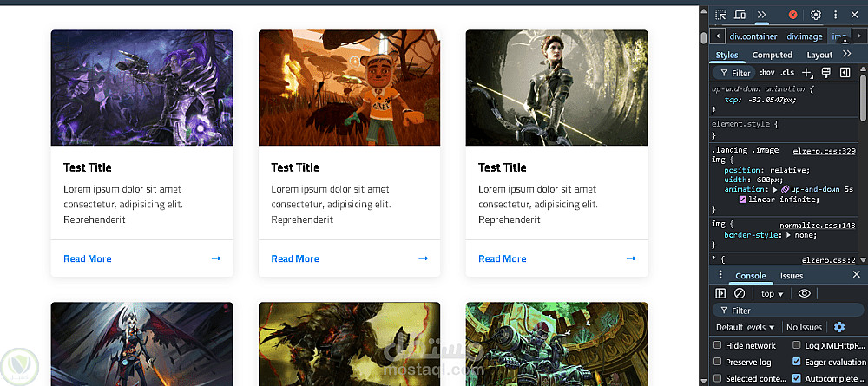Click the arrow icon on the archer woman card
Viewport: 868px width, 386px height.
tap(631, 258)
